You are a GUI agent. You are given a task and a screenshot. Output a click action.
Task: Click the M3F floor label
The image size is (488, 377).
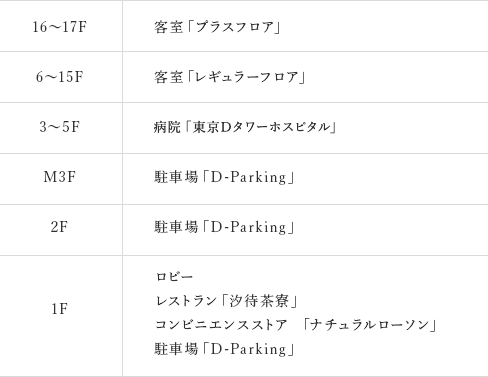coord(59,177)
